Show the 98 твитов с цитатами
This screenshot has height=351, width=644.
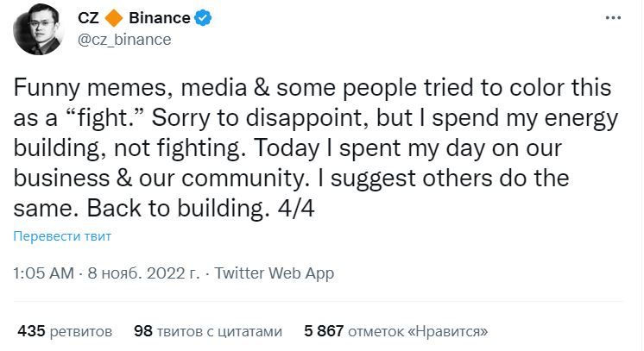click(x=208, y=330)
